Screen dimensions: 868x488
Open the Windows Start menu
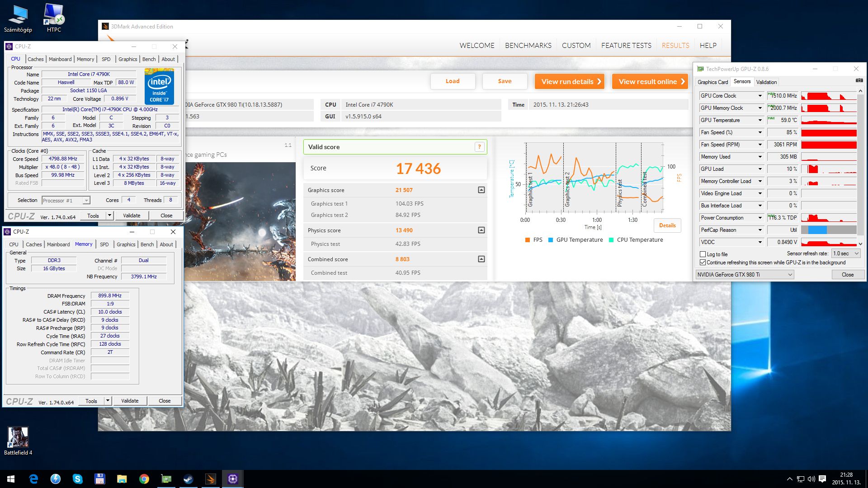(11, 479)
